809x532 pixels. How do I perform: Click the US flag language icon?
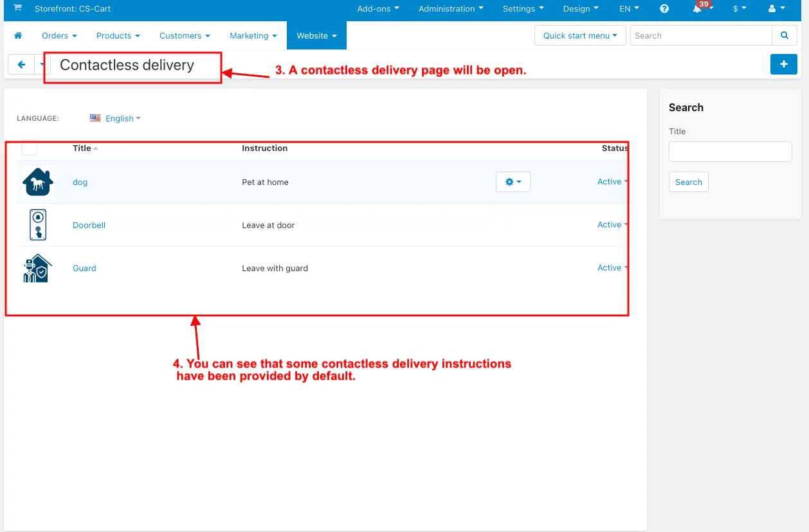[x=95, y=118]
